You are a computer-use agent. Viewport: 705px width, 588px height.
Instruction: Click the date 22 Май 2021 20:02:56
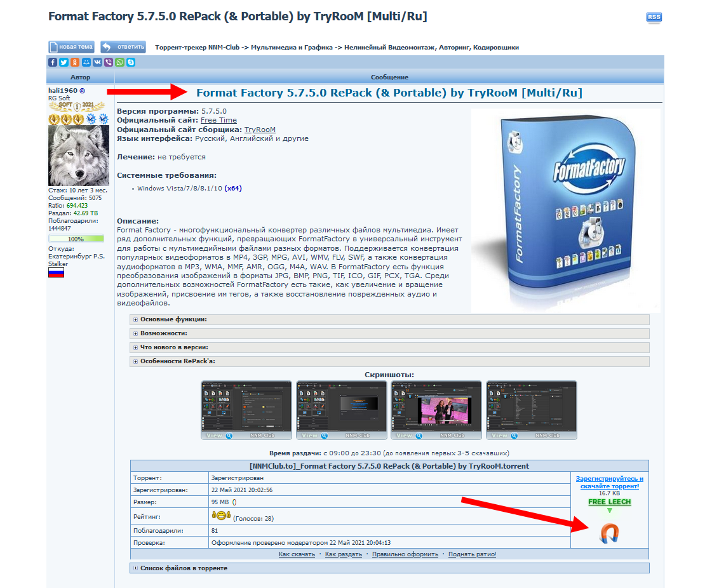242,490
